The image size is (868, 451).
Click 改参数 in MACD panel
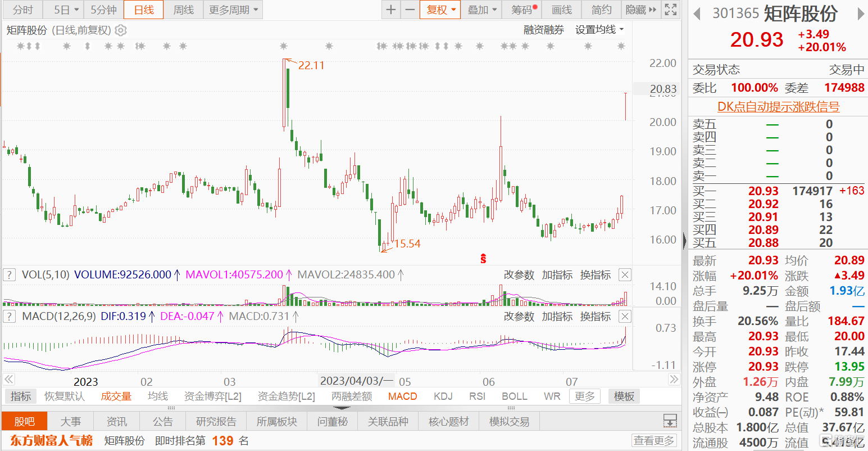pyautogui.click(x=519, y=317)
